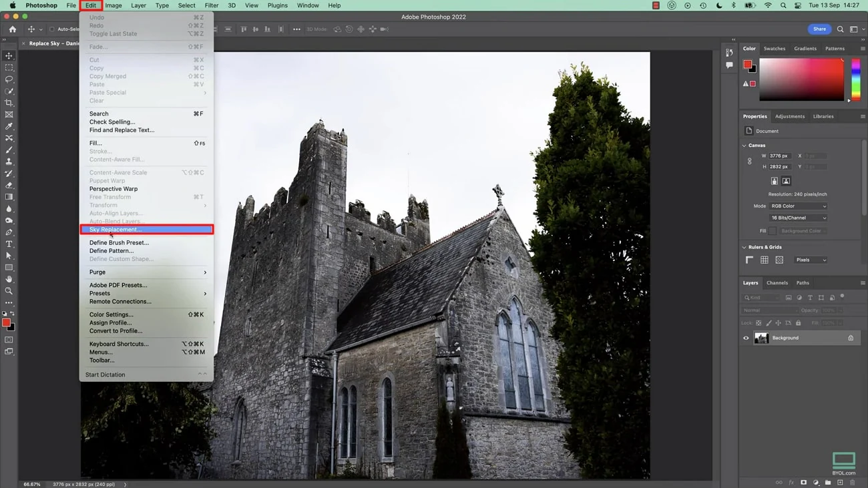The image size is (868, 488).
Task: Select the Rectangle shape tool
Action: click(x=9, y=268)
